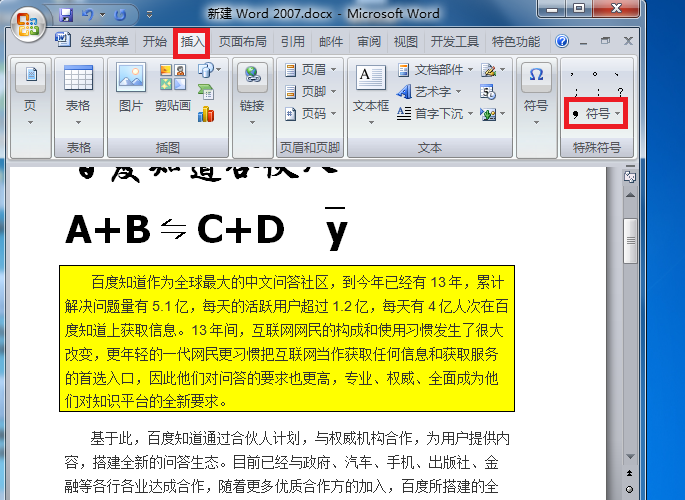Restore down the document window
This screenshot has width=685, height=500.
(605, 41)
